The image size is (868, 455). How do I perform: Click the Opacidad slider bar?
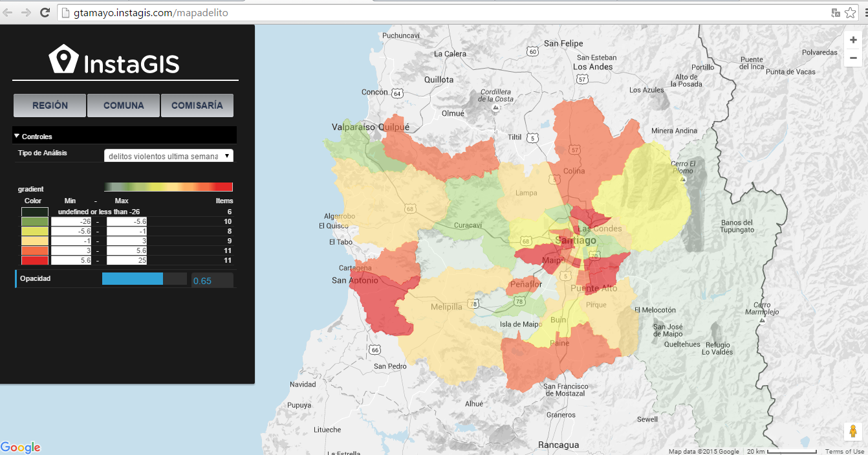pyautogui.click(x=142, y=279)
